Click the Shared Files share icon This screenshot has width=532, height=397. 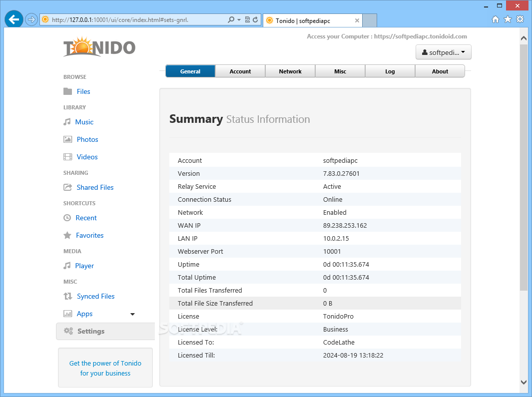tap(67, 187)
